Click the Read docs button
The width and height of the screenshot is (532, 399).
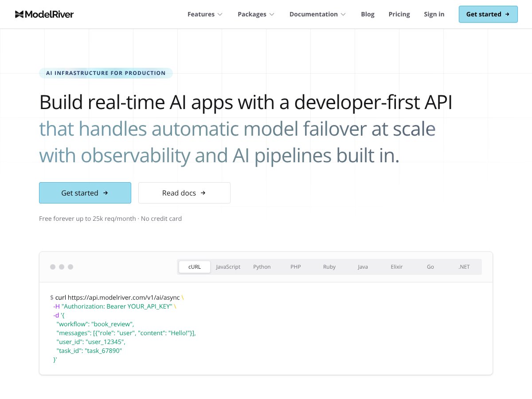pyautogui.click(x=184, y=193)
